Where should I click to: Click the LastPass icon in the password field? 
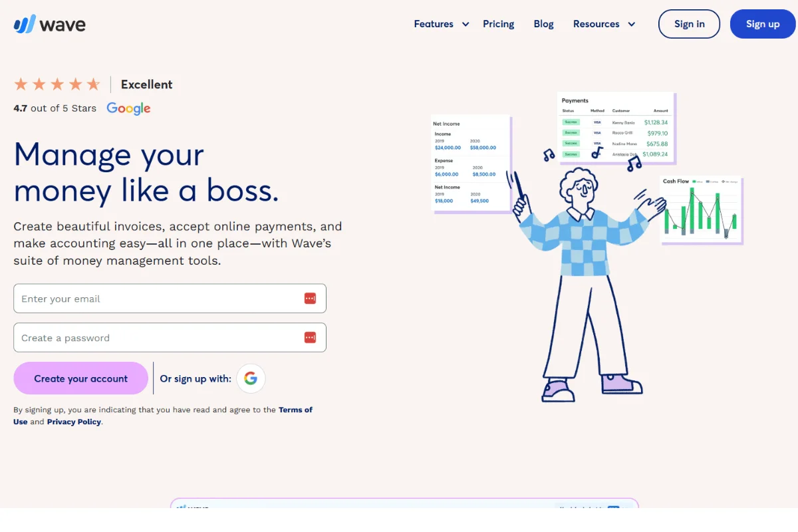coord(310,337)
